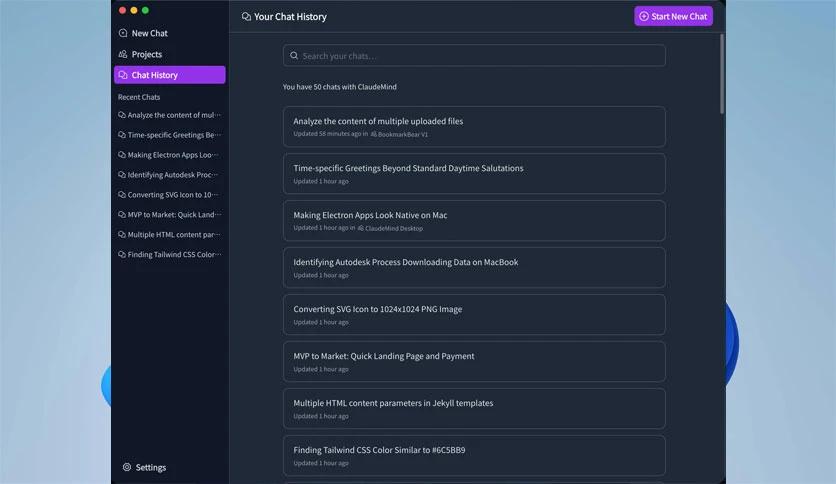Screen dimensions: 836x484
Task: Click the plus icon in Start New Chat
Action: click(x=644, y=16)
